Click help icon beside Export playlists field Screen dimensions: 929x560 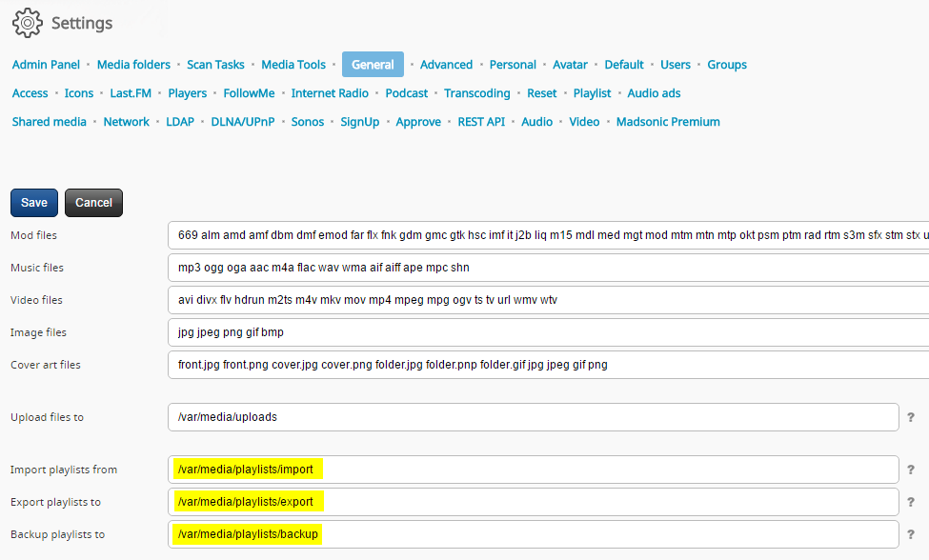(x=910, y=502)
